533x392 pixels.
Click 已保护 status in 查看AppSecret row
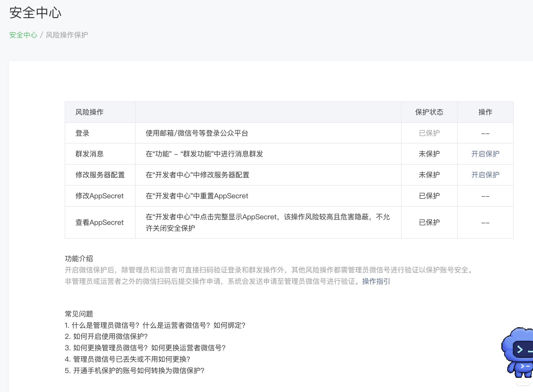pyautogui.click(x=429, y=222)
